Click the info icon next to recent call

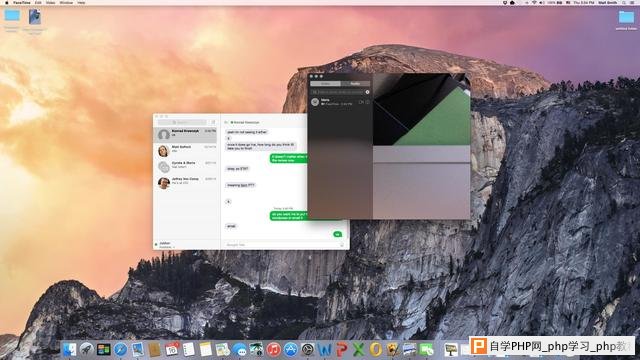click(367, 102)
